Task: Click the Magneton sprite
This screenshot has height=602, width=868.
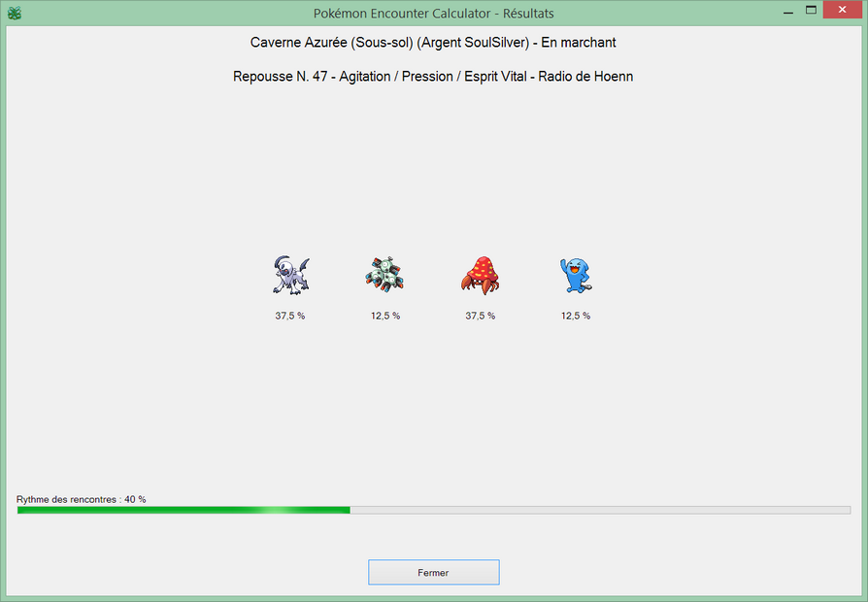Action: coord(384,275)
